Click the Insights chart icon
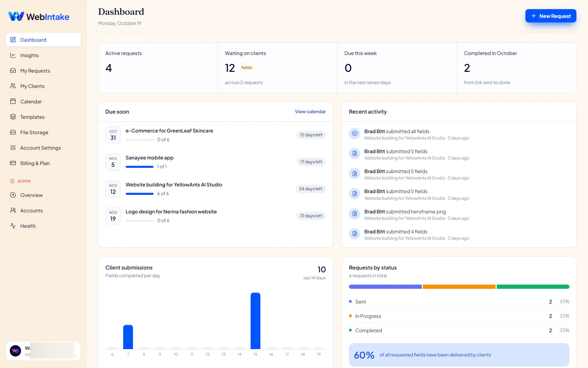This screenshot has height=368, width=588. tap(13, 55)
